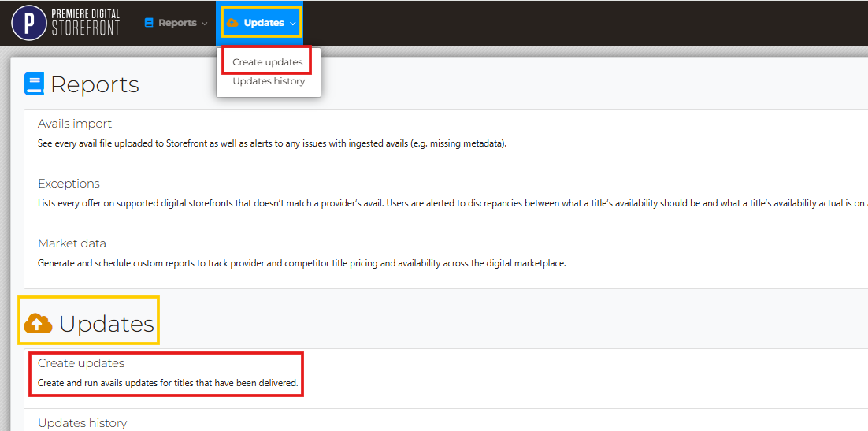868x431 pixels.
Task: Click the Premiere Digital Storefront logo
Action: pos(65,23)
